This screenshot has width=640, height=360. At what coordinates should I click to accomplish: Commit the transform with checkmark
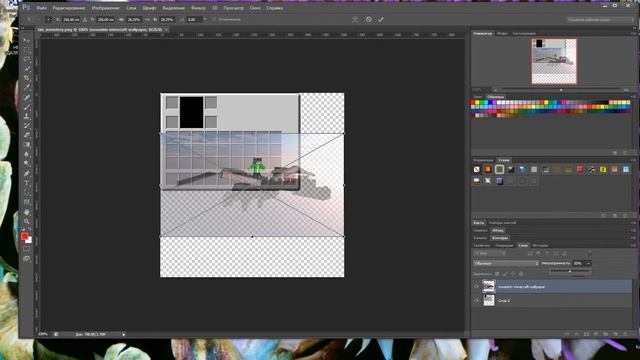[x=380, y=19]
